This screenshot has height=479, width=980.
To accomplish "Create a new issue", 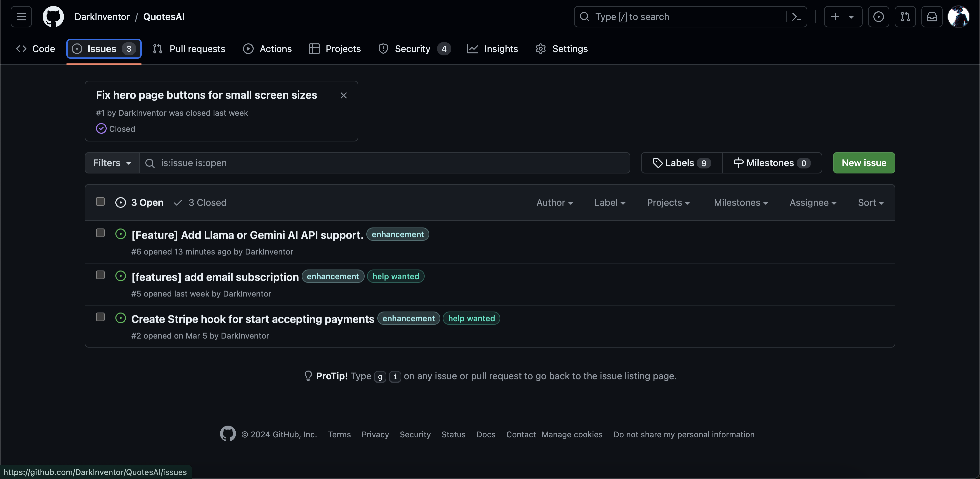I will [864, 162].
